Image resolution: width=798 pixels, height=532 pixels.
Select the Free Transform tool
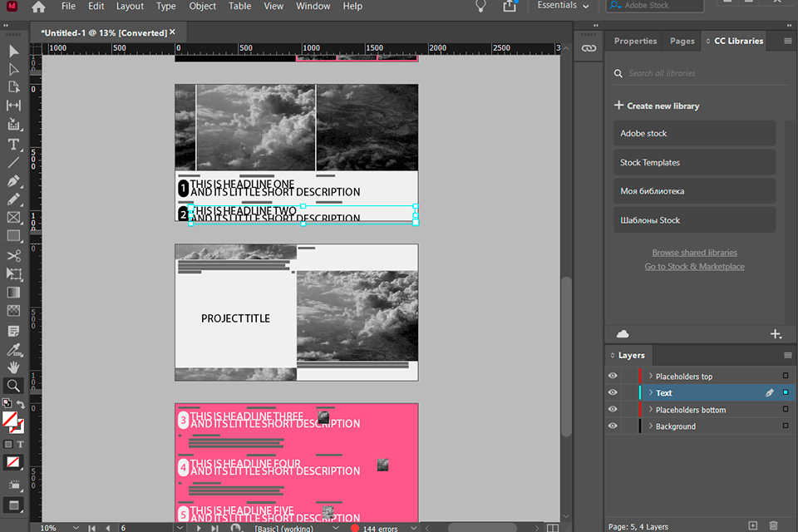pyautogui.click(x=14, y=273)
